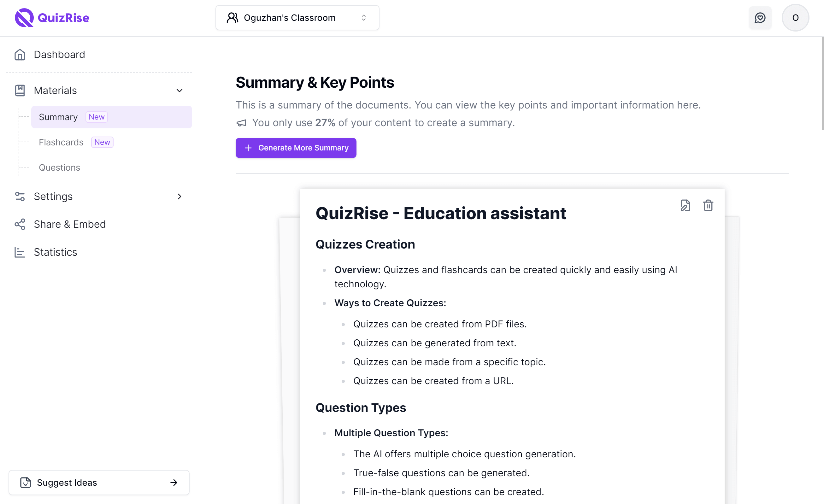Viewport: 824px width, 504px height.
Task: Open the feedback chat bubble icon
Action: pyautogui.click(x=760, y=18)
